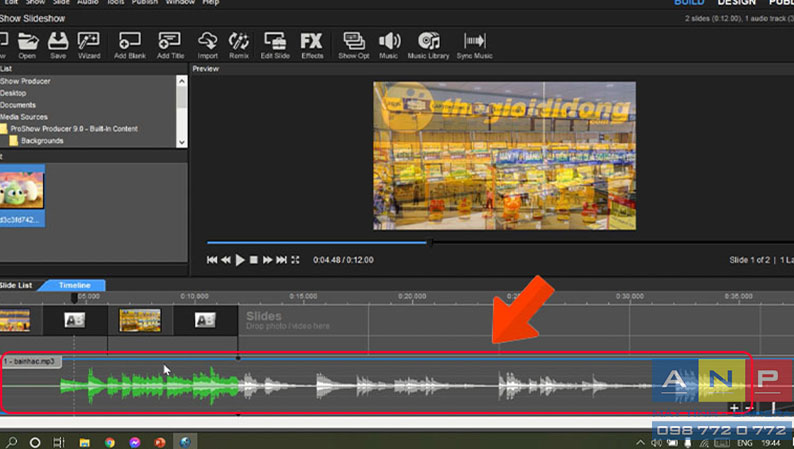The image size is (794, 449).
Task: Insert a title slide with Add Title
Action: (170, 45)
